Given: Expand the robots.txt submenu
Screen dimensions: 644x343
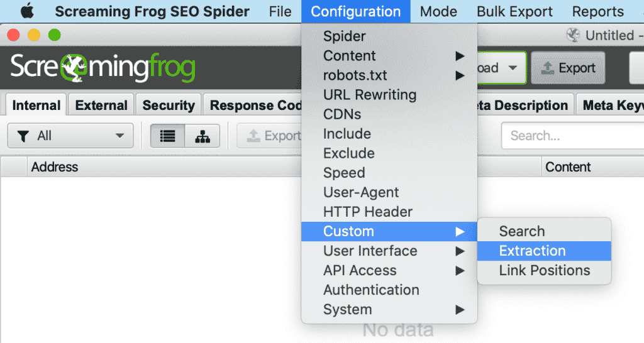Looking at the screenshot, I should (x=389, y=75).
